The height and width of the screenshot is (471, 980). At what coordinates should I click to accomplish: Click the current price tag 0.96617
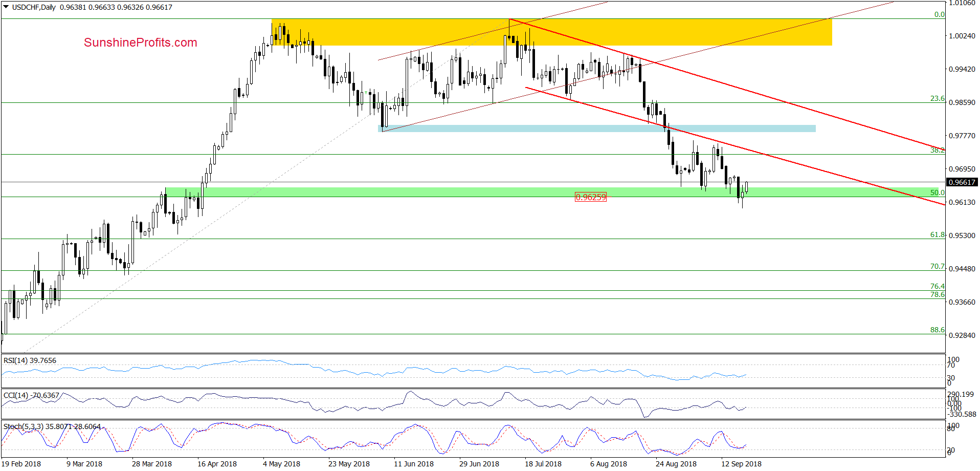tap(962, 182)
